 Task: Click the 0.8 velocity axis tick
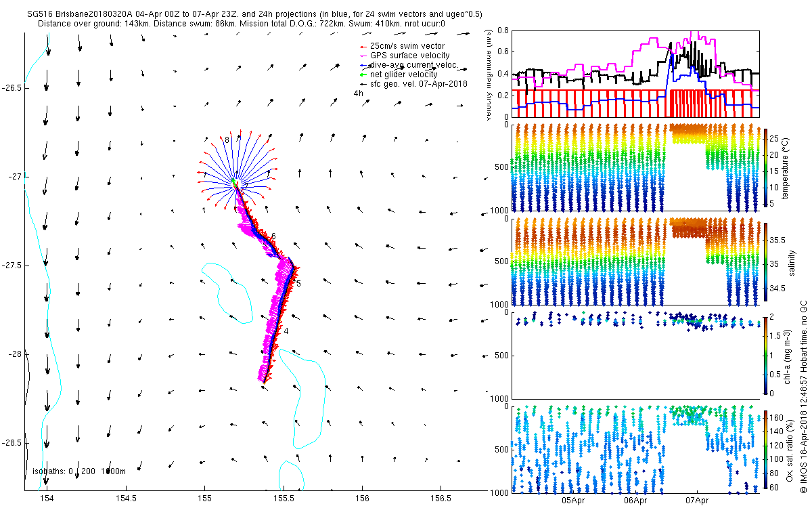502,30
